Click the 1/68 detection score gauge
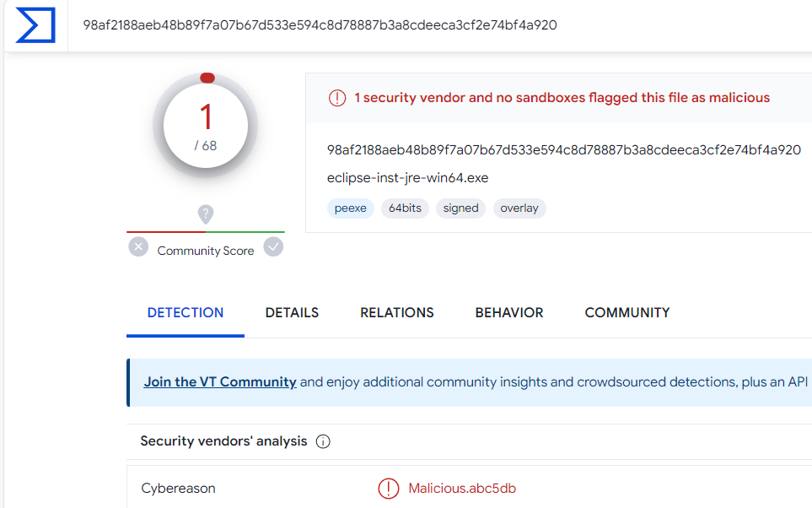 pos(206,127)
